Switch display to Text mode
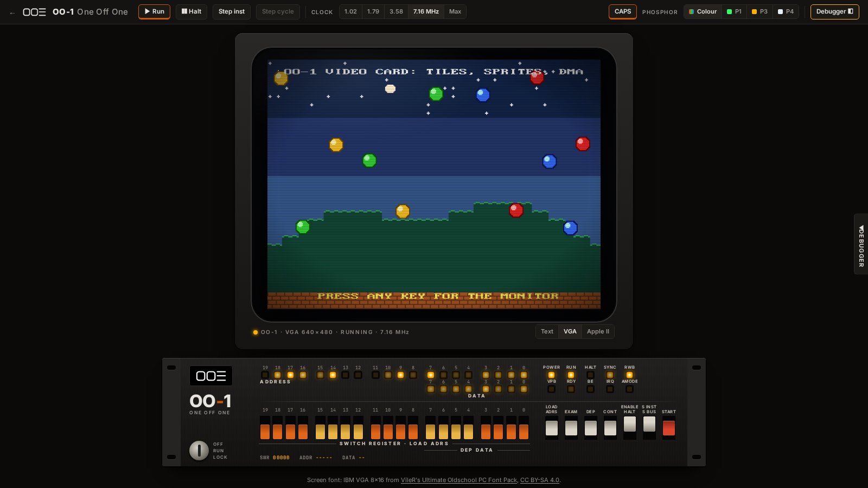Viewport: 868px width, 488px height. (547, 331)
